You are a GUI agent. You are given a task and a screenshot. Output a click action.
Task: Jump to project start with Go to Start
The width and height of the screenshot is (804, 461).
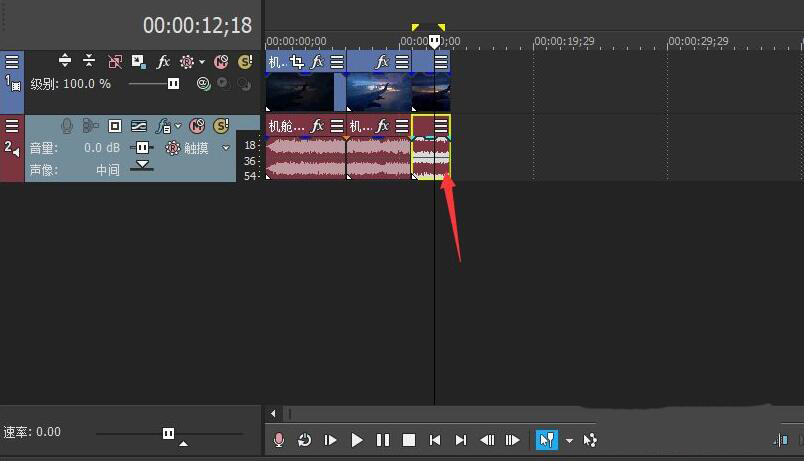435,440
